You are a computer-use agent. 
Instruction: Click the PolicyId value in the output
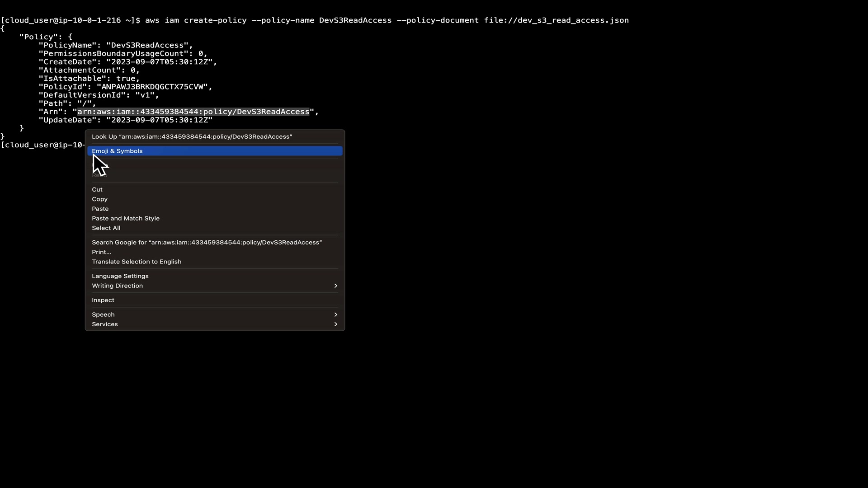(x=154, y=87)
